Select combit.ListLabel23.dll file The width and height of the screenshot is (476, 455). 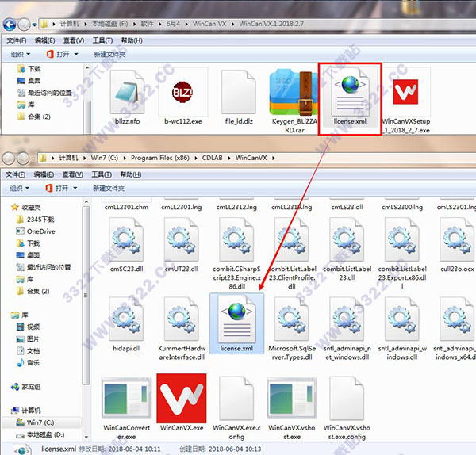(347, 250)
